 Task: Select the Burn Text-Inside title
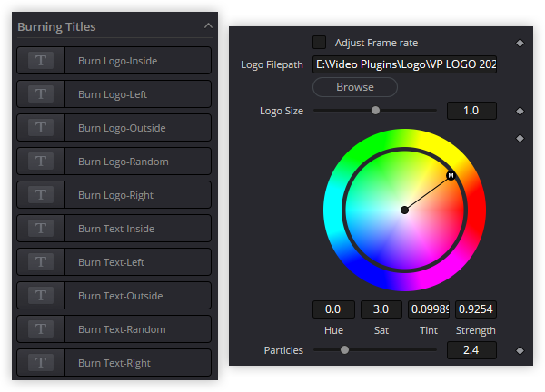point(114,228)
